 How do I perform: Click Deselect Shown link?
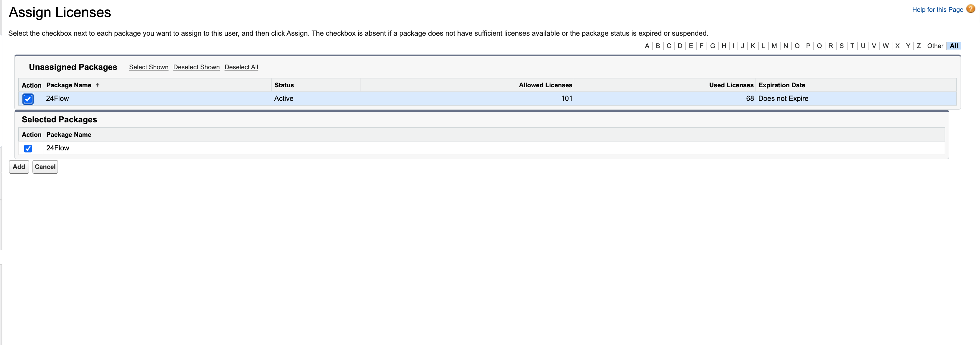(196, 67)
